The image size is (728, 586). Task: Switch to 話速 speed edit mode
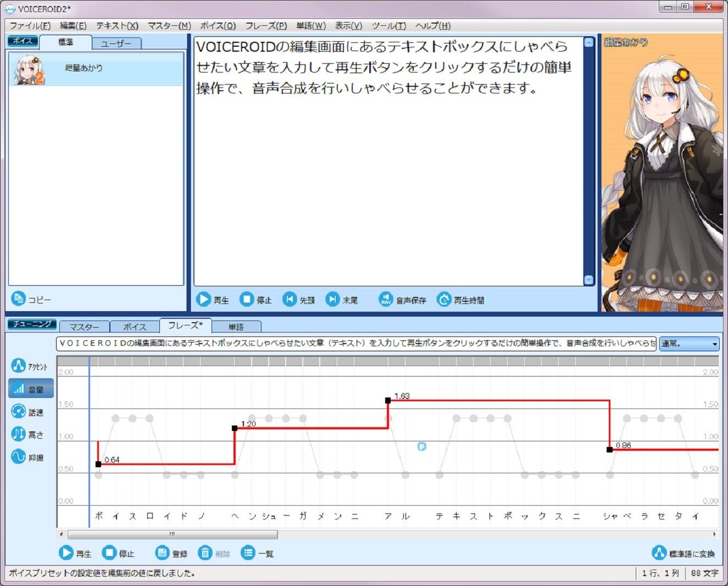coord(19,412)
